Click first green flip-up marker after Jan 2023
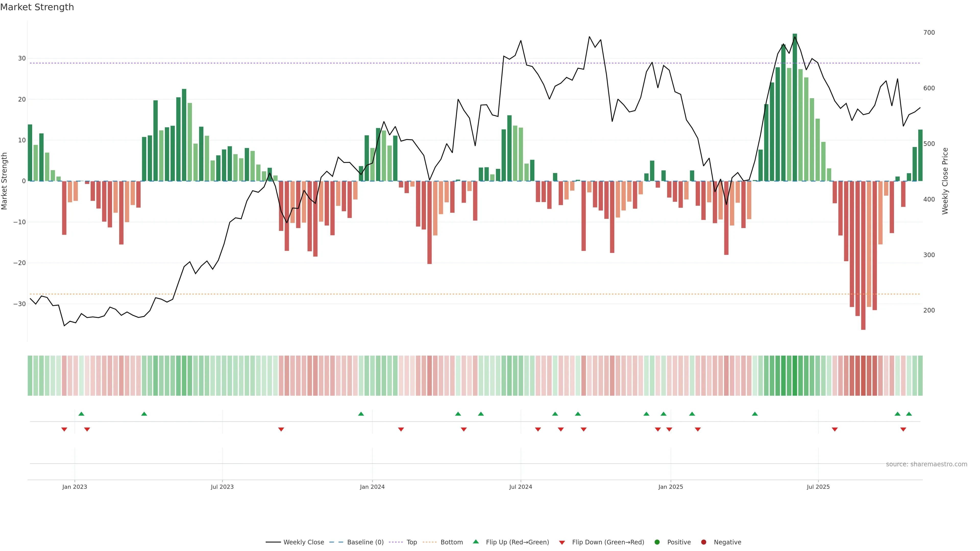 click(x=81, y=414)
